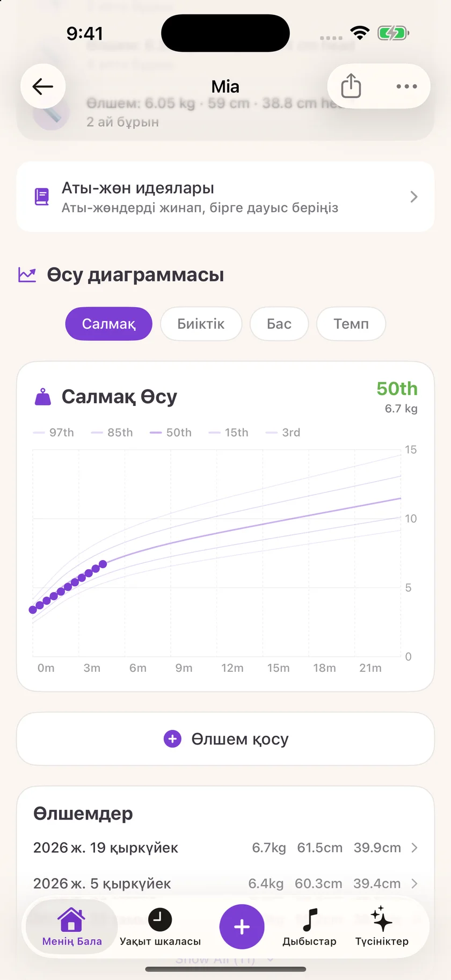Go to Менің Бала home tab
Viewport: 451px width, 980px height.
(x=72, y=927)
